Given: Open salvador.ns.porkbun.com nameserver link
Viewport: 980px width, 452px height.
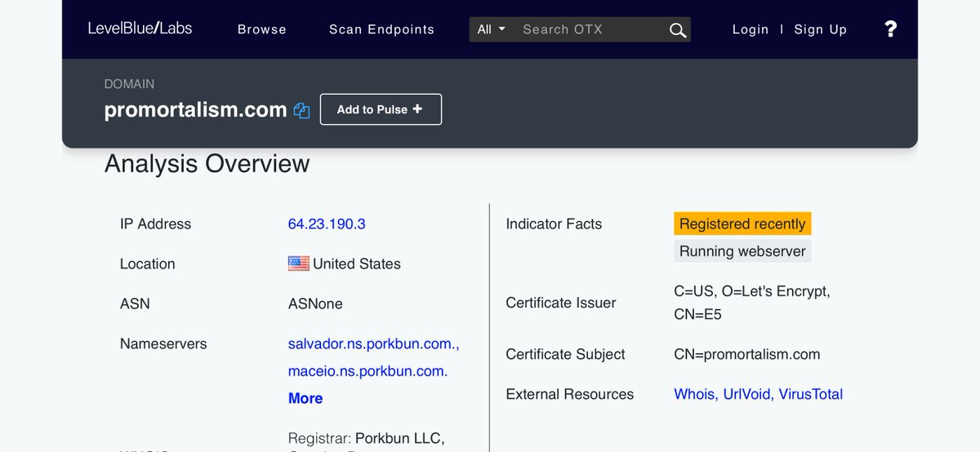Looking at the screenshot, I should [x=373, y=343].
